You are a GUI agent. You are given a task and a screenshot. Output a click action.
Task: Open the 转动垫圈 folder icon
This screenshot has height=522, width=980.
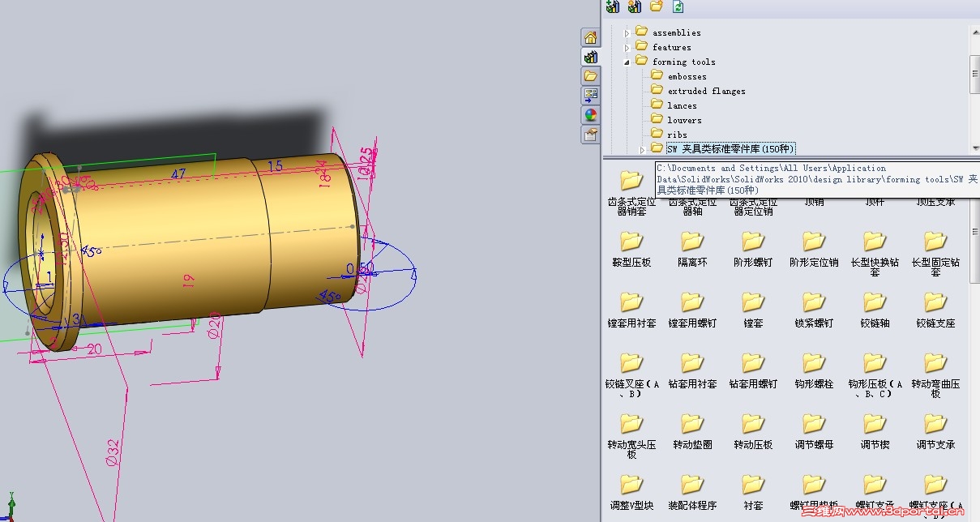click(692, 424)
